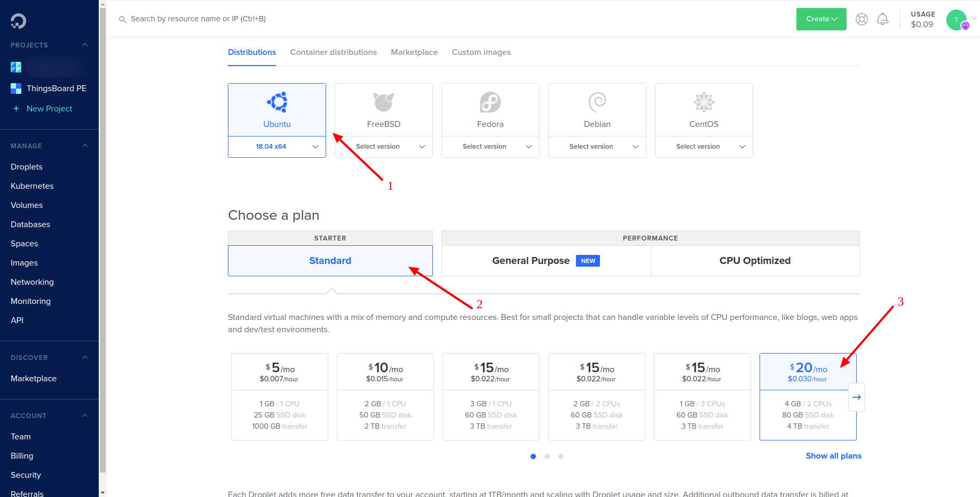980x497 pixels.
Task: Choose the $5/mo plan card
Action: [x=280, y=397]
